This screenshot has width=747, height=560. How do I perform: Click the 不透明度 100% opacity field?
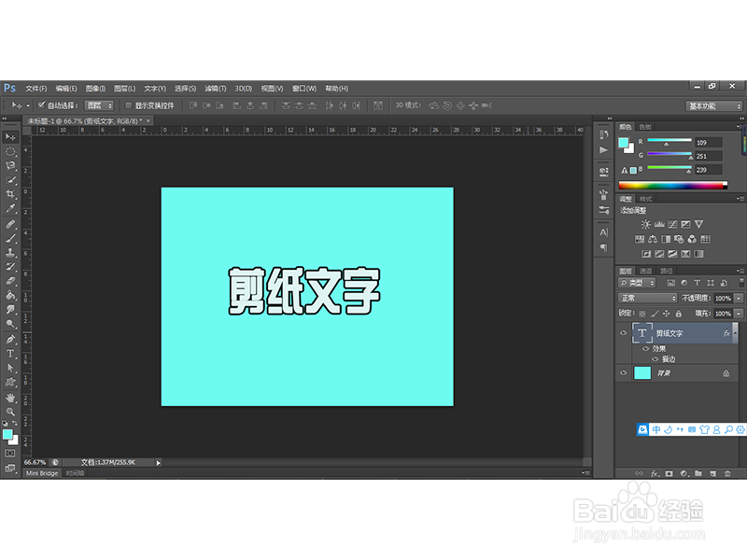tap(723, 298)
